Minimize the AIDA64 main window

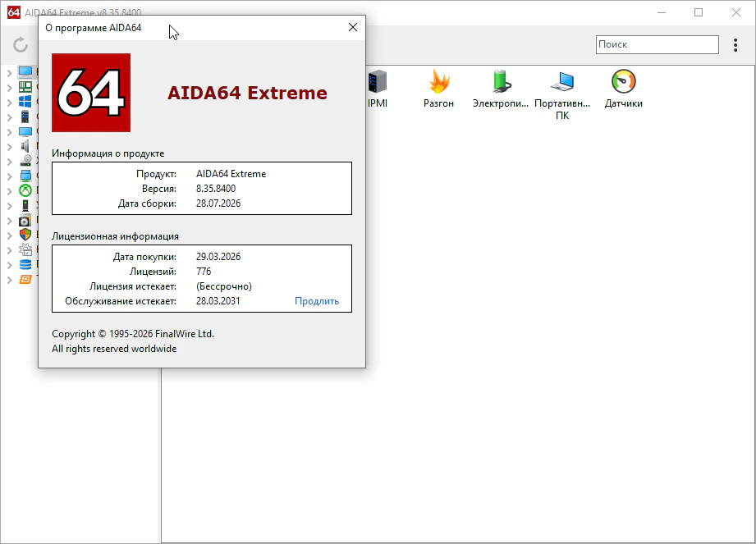pos(662,12)
